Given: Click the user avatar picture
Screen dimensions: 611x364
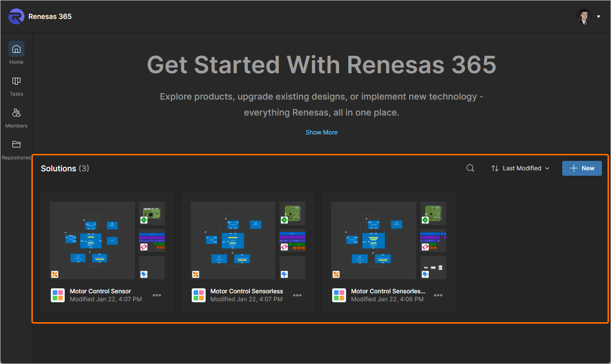Looking at the screenshot, I should (x=583, y=16).
